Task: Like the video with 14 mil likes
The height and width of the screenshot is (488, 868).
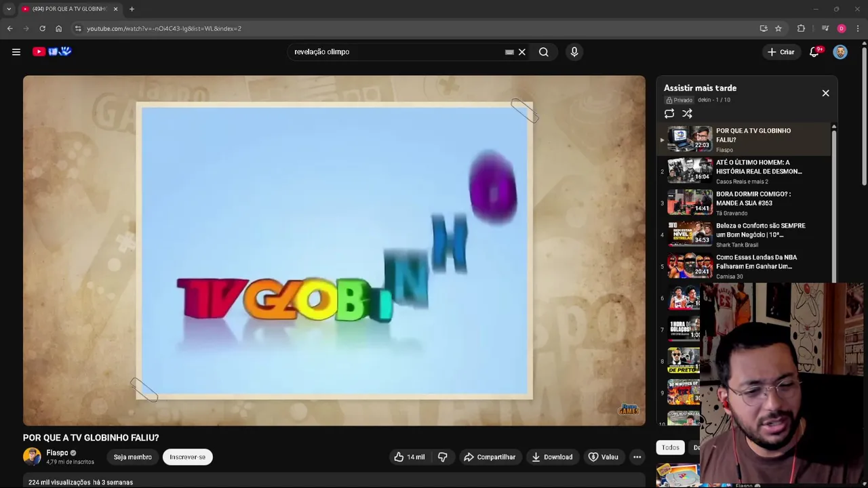Action: coord(410,457)
